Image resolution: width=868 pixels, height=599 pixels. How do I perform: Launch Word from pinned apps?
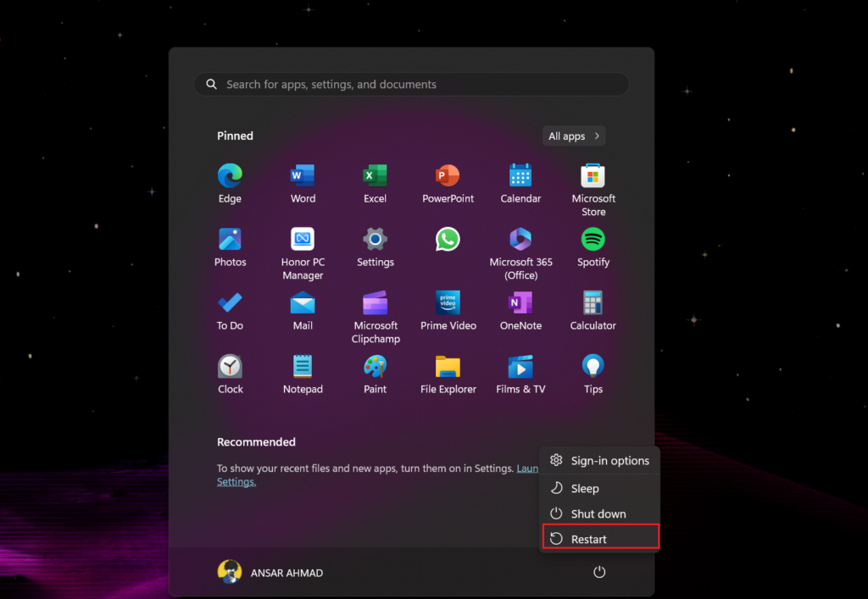[x=303, y=176]
